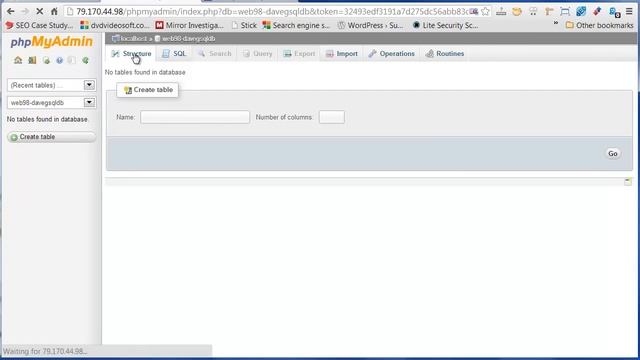
Task: Open the Mirror Investiga bookmark
Action: tap(190, 25)
